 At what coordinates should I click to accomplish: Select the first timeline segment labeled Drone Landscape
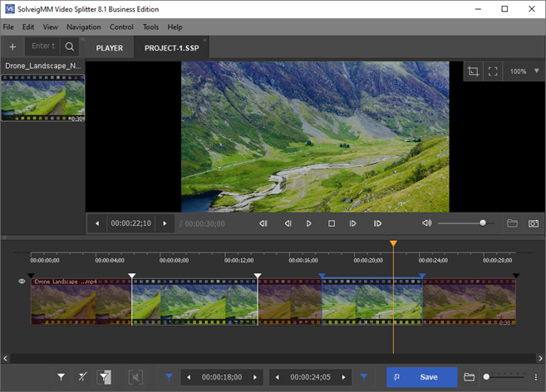point(81,301)
